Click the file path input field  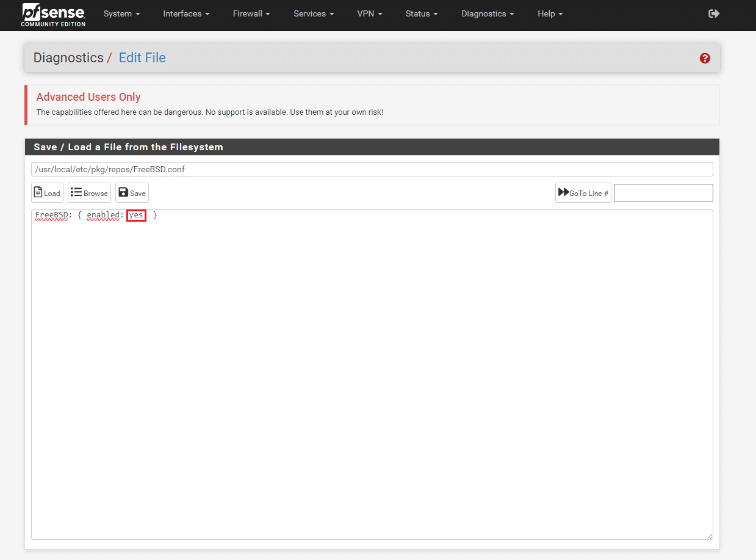[x=372, y=169]
